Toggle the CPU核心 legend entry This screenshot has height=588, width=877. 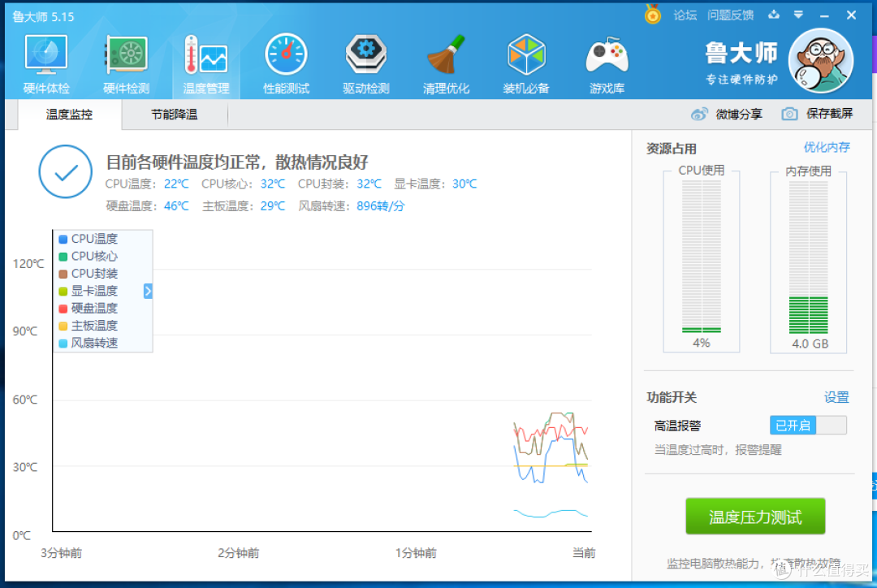[89, 257]
